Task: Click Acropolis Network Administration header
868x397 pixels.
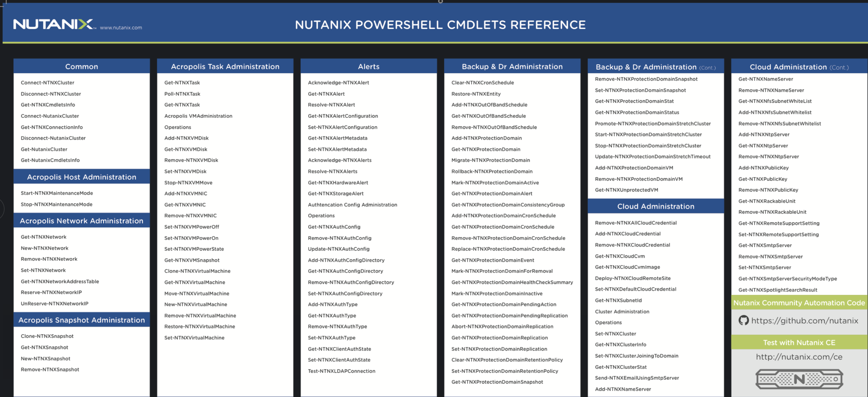Action: pyautogui.click(x=82, y=221)
